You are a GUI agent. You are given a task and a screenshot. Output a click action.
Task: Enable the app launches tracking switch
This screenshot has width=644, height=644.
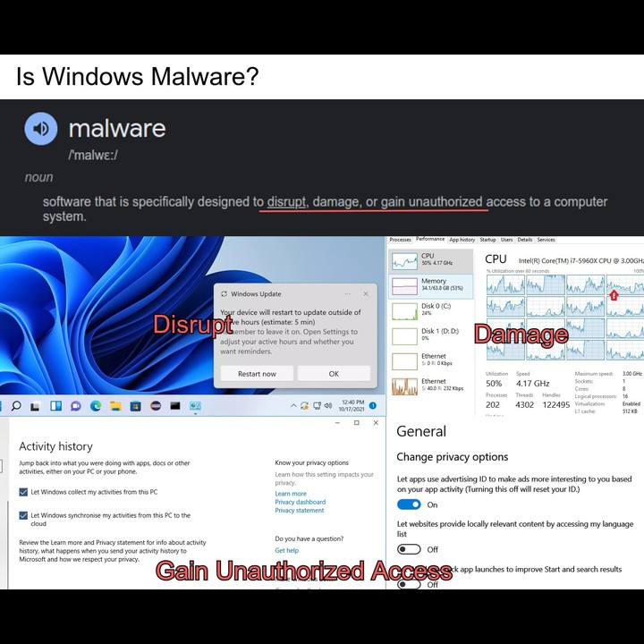[x=409, y=584]
